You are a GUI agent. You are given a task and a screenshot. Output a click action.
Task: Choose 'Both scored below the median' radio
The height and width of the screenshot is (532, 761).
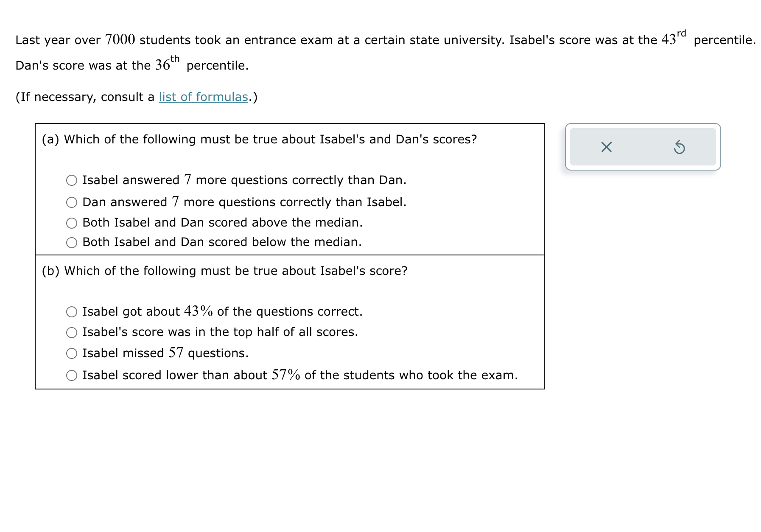72,243
